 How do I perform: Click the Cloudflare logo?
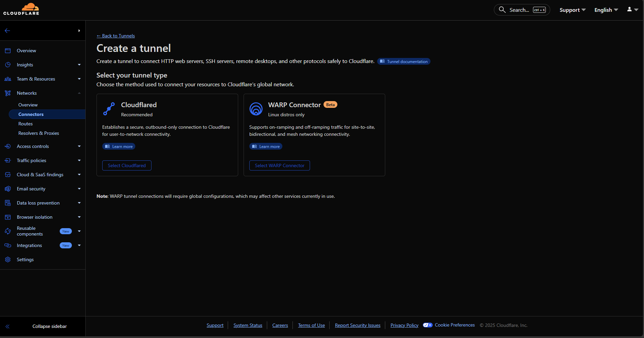tap(21, 9)
